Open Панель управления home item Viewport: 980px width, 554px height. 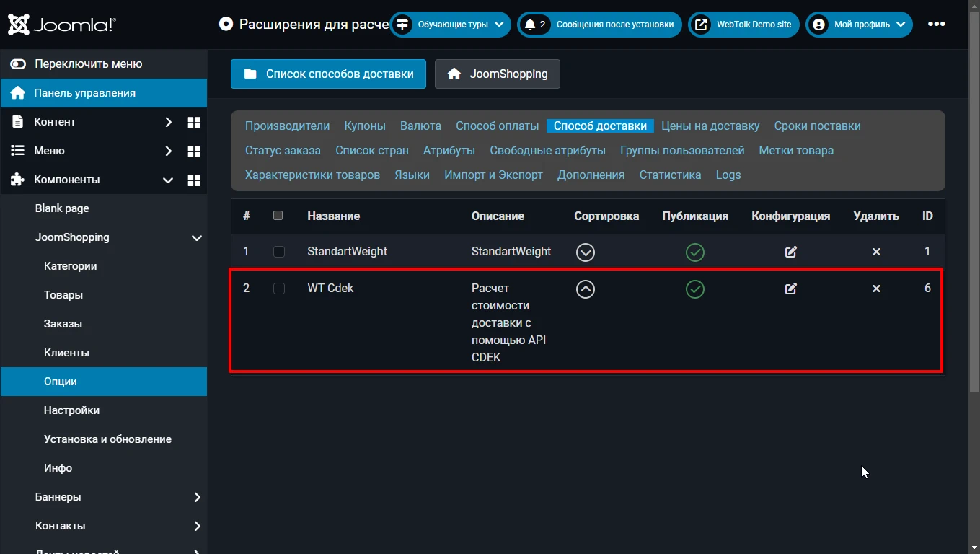tap(103, 93)
